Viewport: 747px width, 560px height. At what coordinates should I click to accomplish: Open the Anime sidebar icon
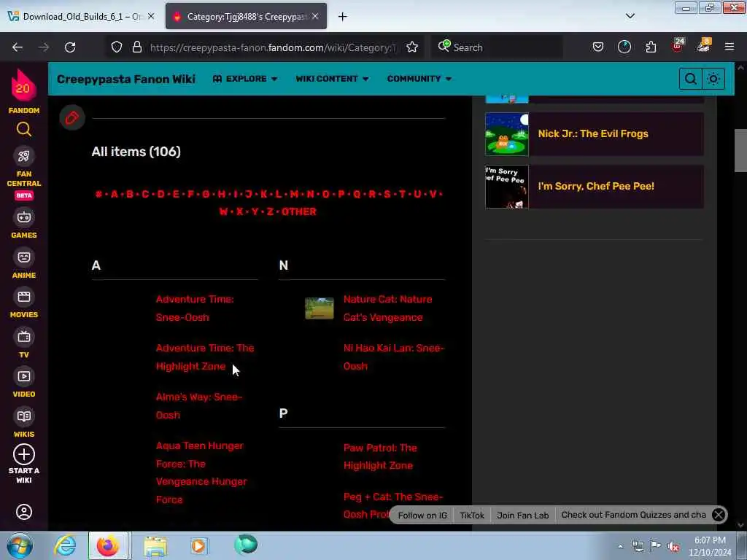[x=24, y=257]
